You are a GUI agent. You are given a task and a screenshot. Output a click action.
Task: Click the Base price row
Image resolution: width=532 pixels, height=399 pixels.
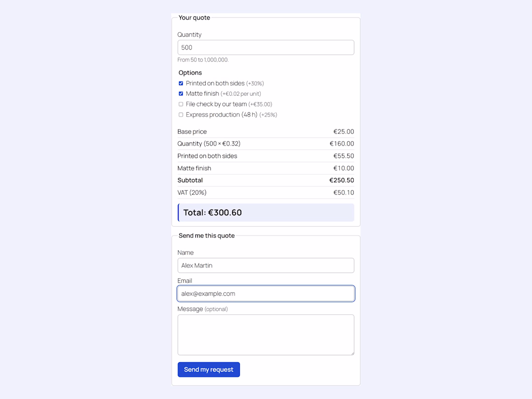pos(266,132)
